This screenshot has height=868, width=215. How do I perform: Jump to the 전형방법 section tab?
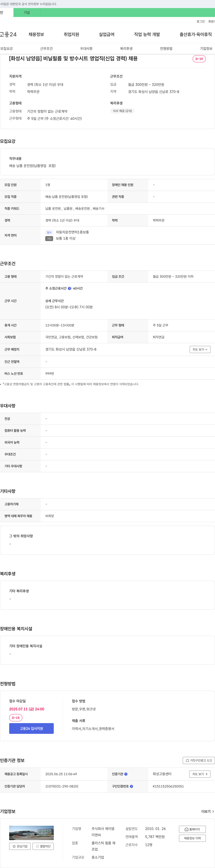click(x=166, y=49)
